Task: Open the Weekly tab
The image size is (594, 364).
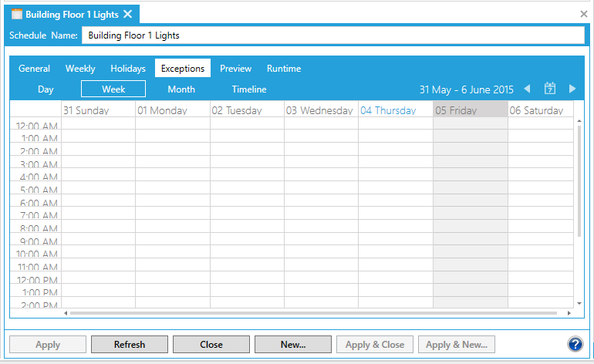Action: click(80, 69)
